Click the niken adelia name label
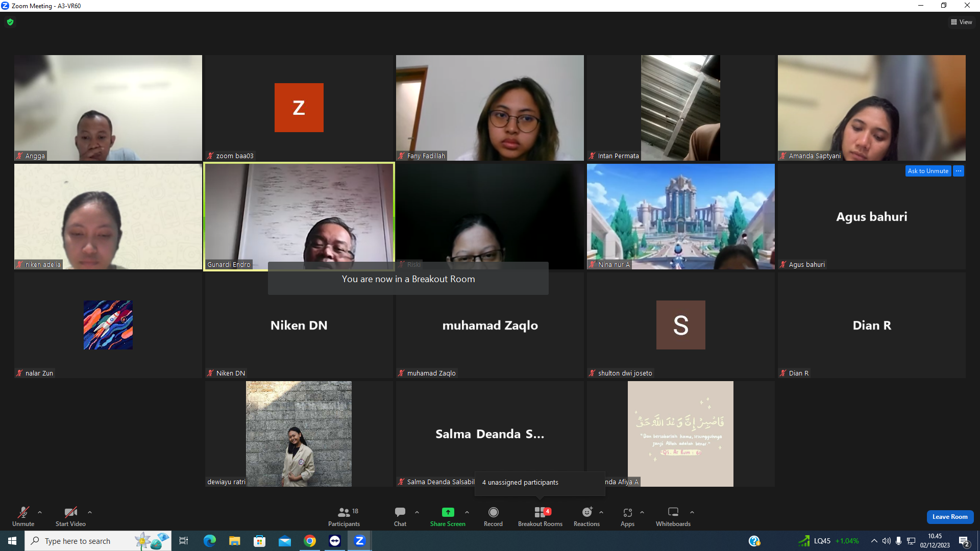The width and height of the screenshot is (980, 551). coord(43,265)
